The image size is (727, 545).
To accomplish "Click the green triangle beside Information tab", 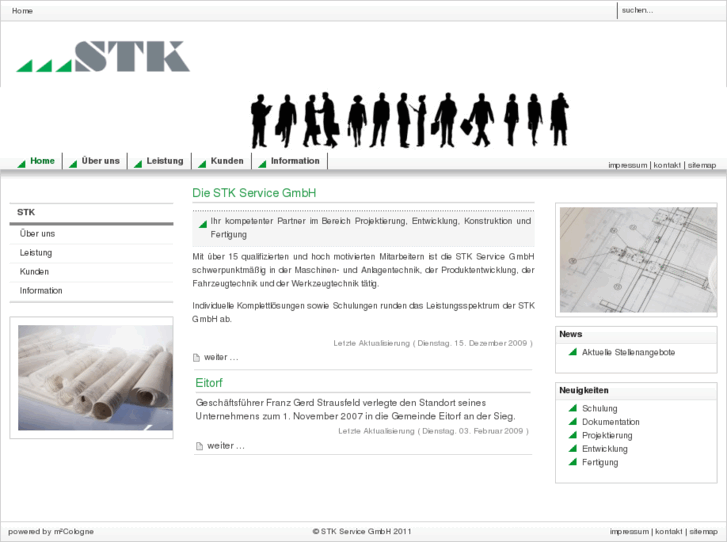I will (262, 164).
